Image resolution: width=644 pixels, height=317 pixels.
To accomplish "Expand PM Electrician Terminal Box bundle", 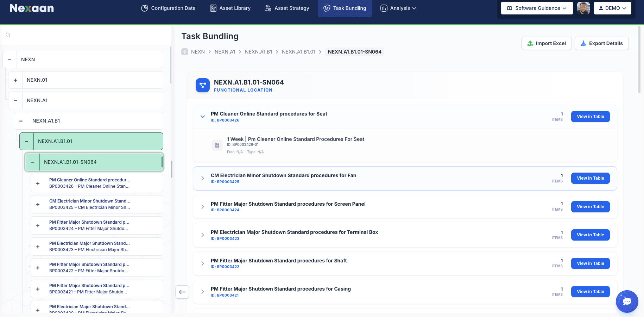I will (x=203, y=235).
